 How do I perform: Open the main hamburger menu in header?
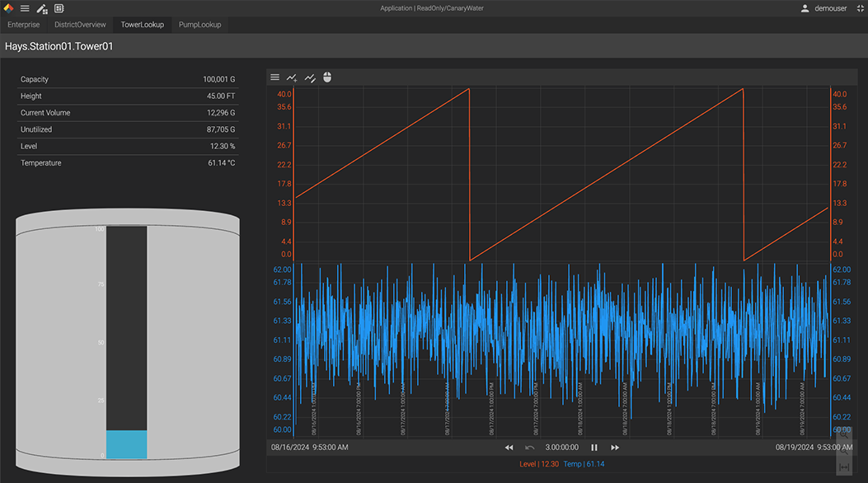point(25,8)
